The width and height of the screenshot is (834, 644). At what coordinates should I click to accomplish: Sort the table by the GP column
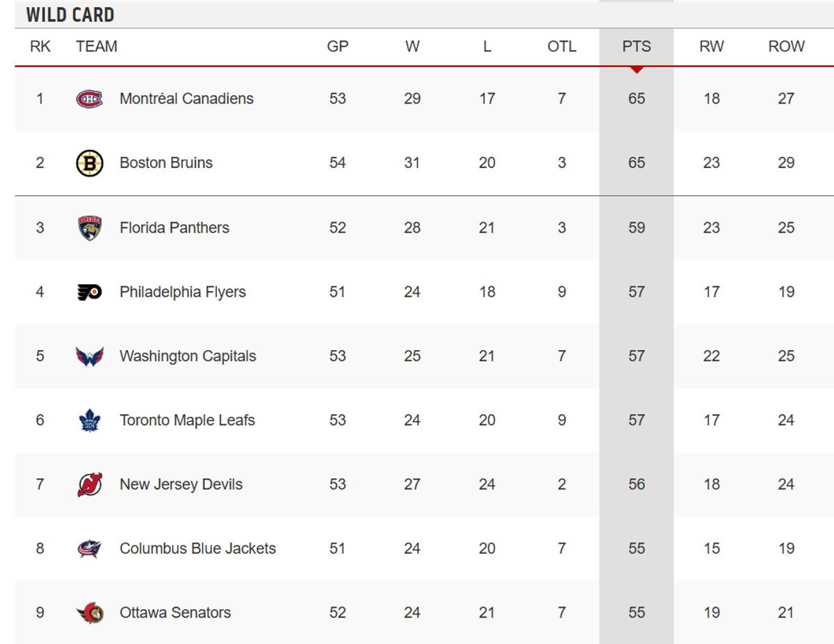point(338,47)
